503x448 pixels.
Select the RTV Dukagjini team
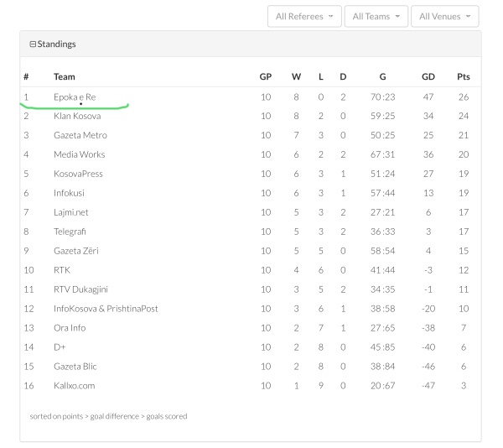click(80, 289)
